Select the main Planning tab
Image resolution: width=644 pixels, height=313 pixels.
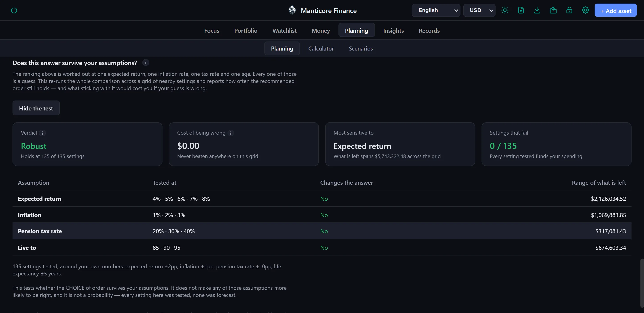(x=356, y=30)
